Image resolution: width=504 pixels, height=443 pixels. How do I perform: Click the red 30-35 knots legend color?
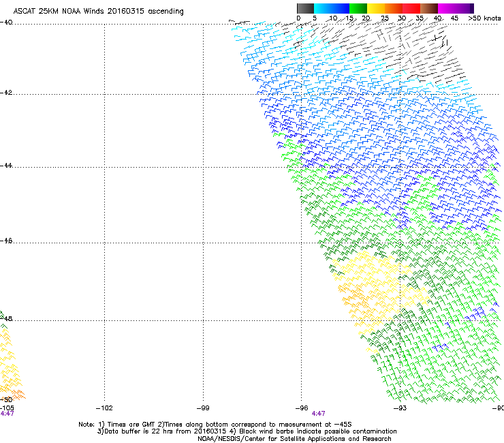click(411, 8)
